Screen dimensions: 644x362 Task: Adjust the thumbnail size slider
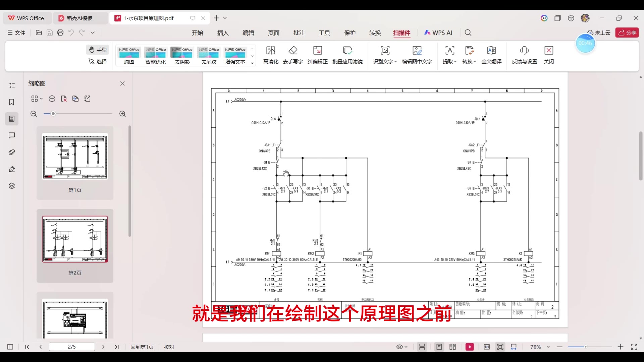[53, 114]
